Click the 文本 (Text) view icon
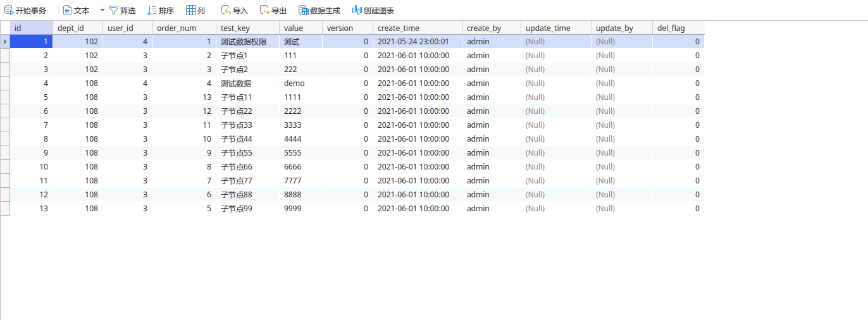Viewport: 868px width, 320px height. click(68, 11)
